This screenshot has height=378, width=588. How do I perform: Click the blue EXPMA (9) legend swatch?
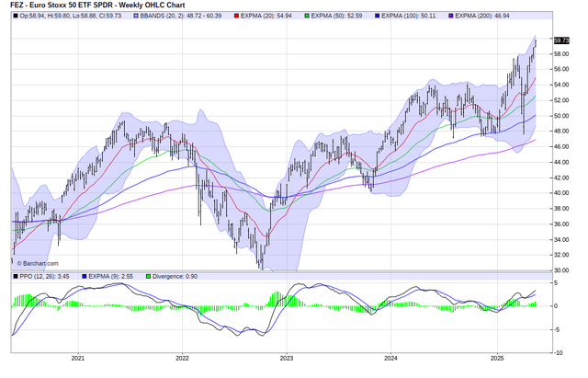[85, 276]
